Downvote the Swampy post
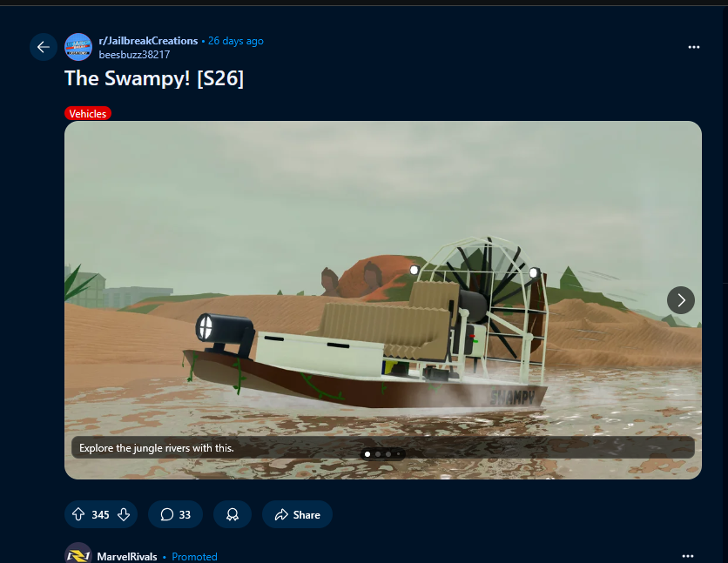This screenshot has height=563, width=728. click(124, 514)
